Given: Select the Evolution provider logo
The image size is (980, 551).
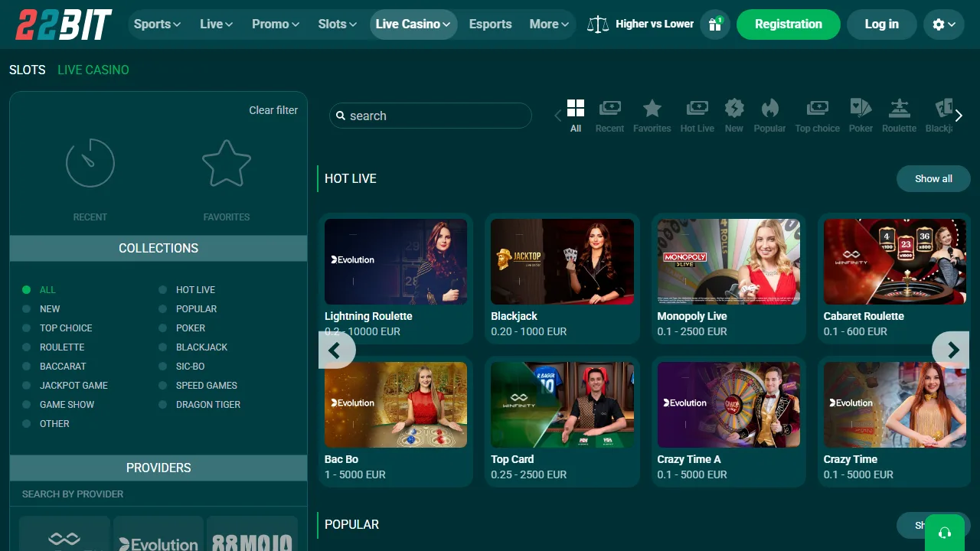Looking at the screenshot, I should pos(158,535).
